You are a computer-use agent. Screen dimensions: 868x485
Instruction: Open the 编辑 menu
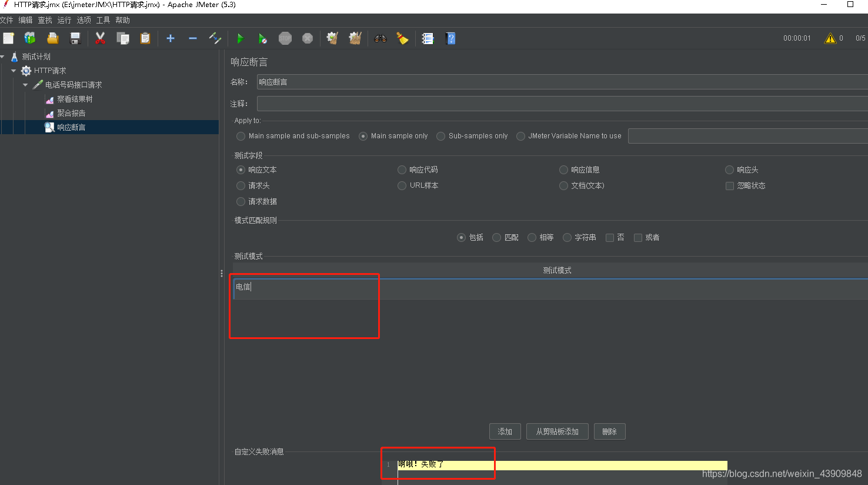tap(25, 20)
